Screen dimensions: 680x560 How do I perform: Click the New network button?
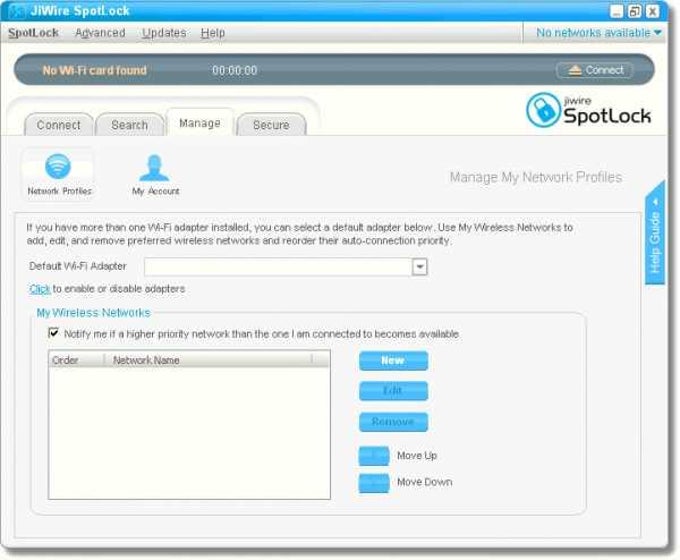(x=393, y=360)
